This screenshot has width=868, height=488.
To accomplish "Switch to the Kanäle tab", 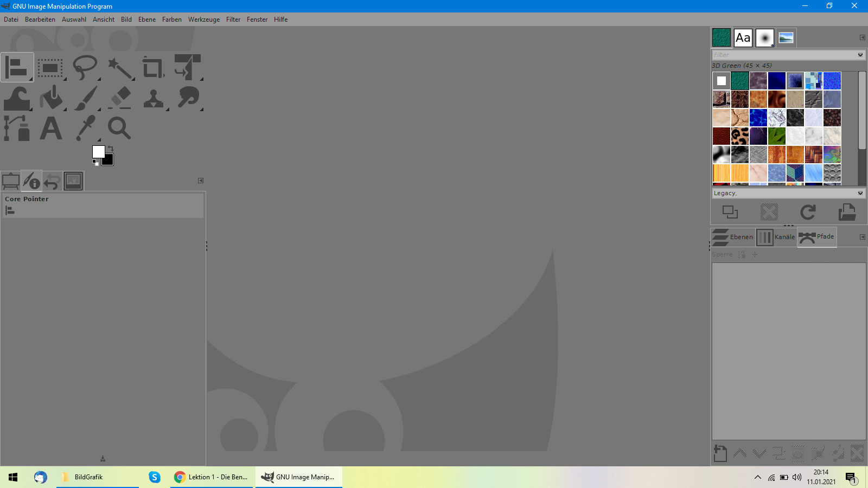I will click(x=776, y=237).
